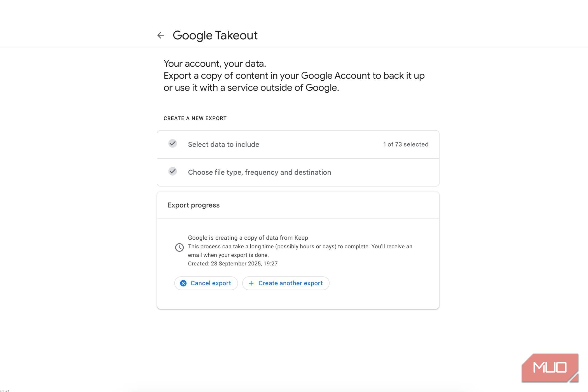Screen dimensions: 588x392
Task: Click the Google Takeout page title
Action: [215, 36]
